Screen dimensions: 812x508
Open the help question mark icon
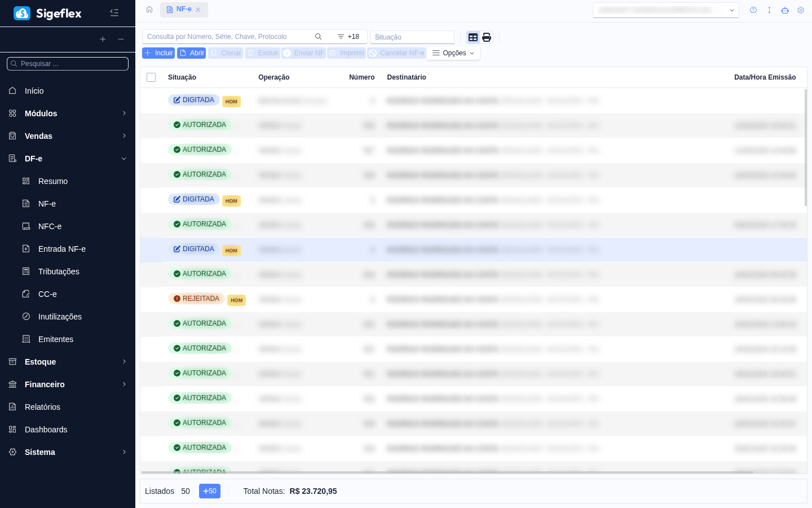(x=753, y=10)
